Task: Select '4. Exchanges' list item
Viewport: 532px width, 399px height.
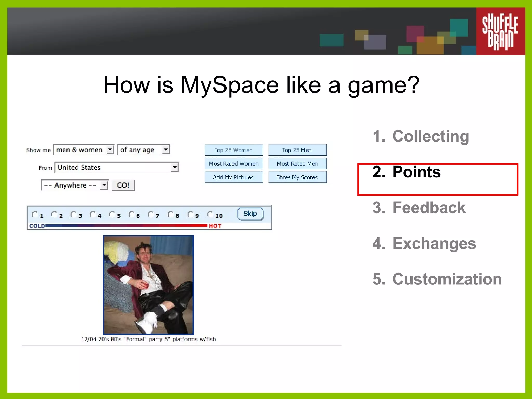Action: click(x=424, y=244)
